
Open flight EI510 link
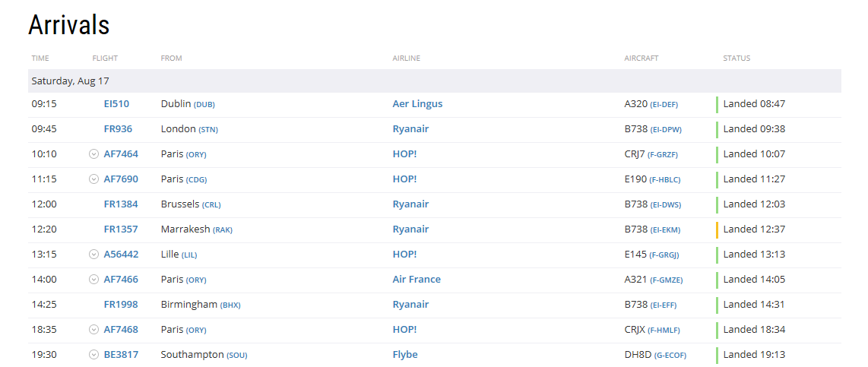[117, 103]
